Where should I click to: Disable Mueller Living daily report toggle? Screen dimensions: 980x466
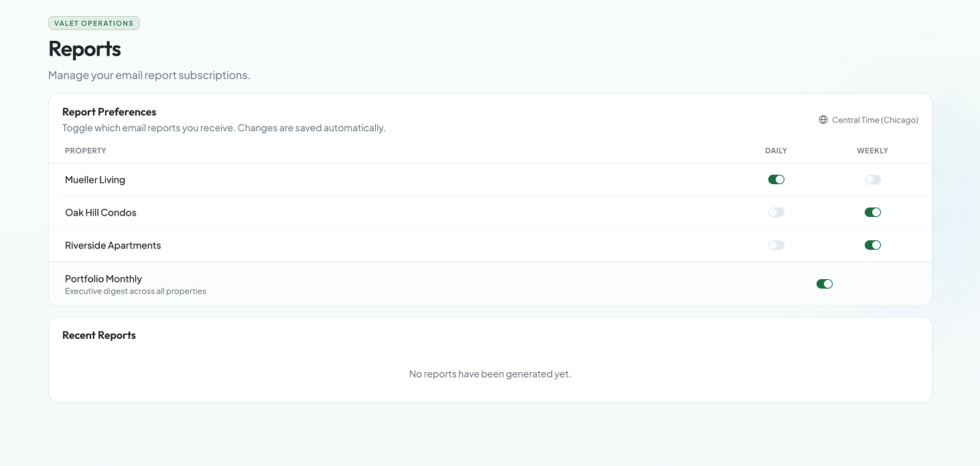point(776,179)
